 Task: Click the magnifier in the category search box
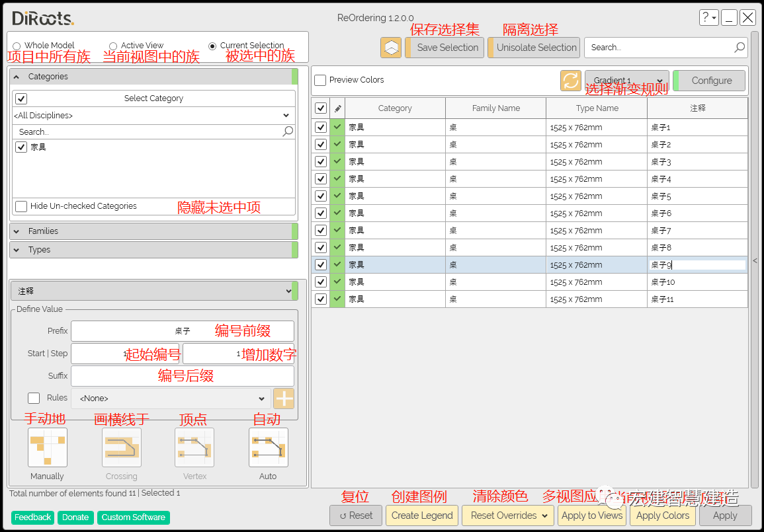(288, 132)
